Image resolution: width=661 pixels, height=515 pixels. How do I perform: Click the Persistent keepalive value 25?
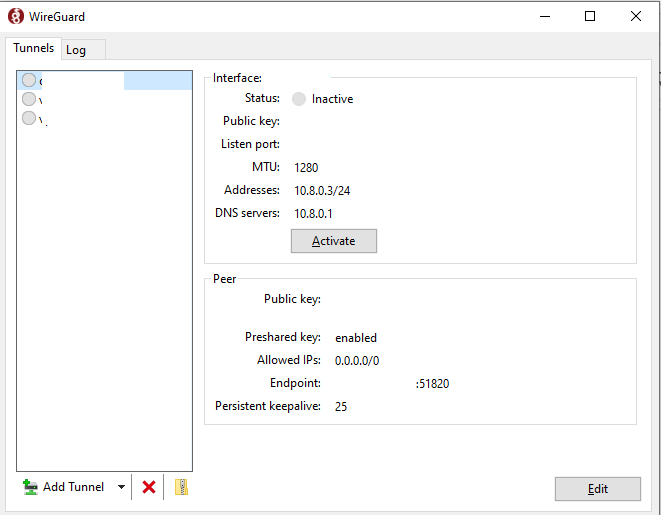click(341, 407)
